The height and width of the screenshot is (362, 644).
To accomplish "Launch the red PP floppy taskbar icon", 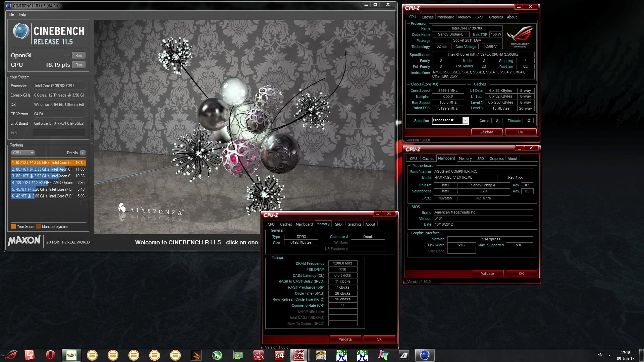I will 30,355.
